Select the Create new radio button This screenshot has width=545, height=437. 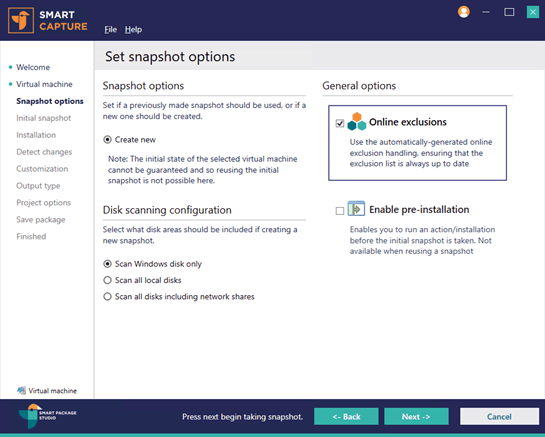pyautogui.click(x=107, y=139)
